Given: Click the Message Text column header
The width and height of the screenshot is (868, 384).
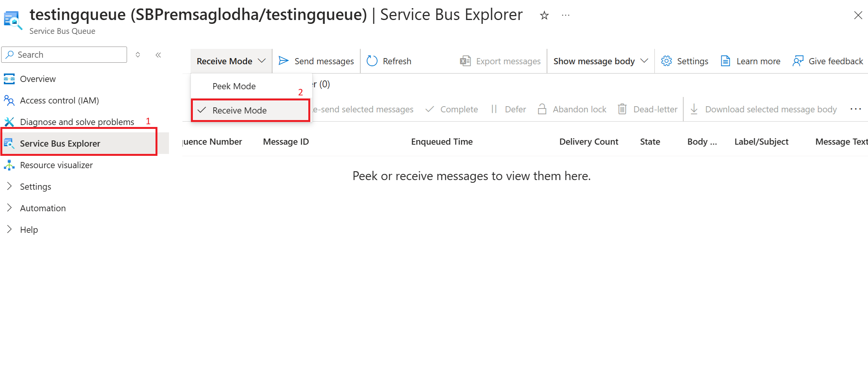Looking at the screenshot, I should point(841,142).
